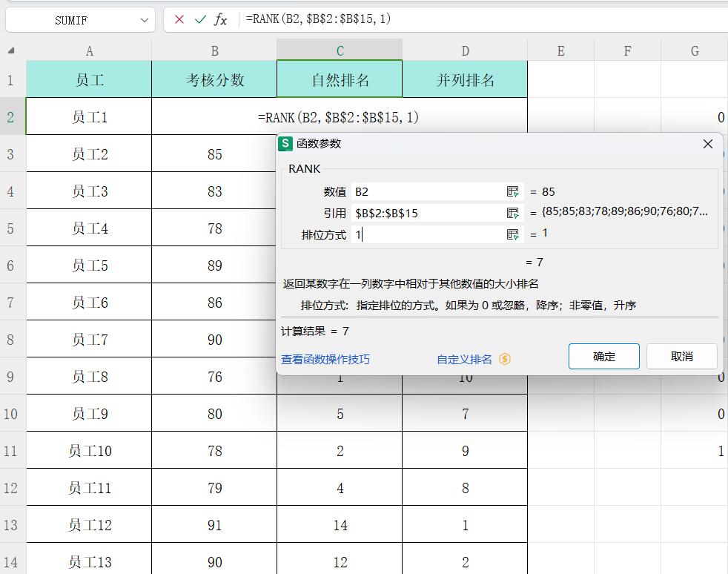The image size is (728, 574).
Task: Select column C header
Action: 340,50
